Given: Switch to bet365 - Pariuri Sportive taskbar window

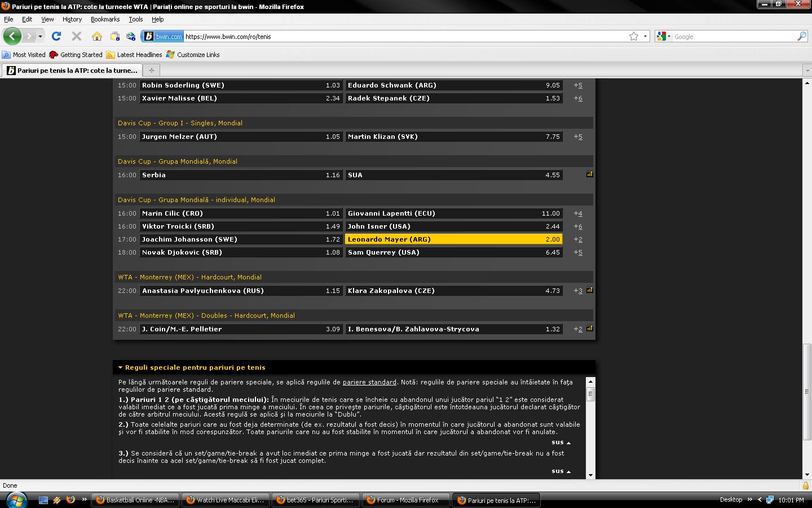Looking at the screenshot, I should tap(315, 500).
